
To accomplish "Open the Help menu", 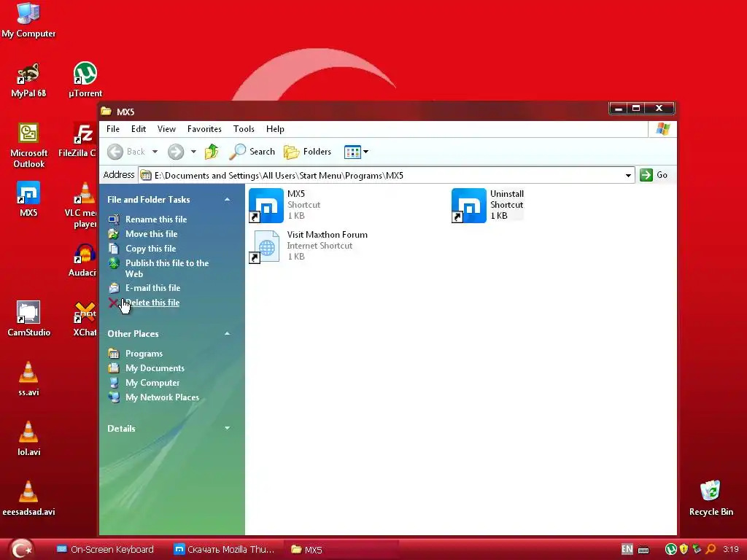I will tap(275, 129).
